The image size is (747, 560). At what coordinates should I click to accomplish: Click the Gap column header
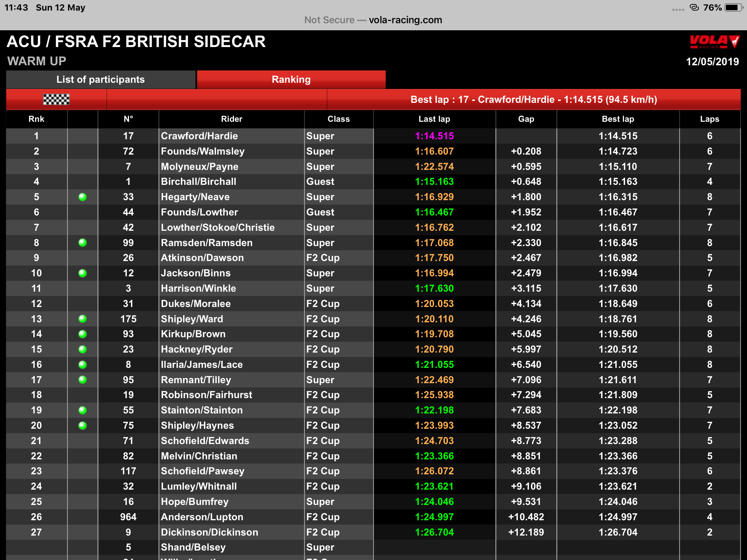(526, 119)
